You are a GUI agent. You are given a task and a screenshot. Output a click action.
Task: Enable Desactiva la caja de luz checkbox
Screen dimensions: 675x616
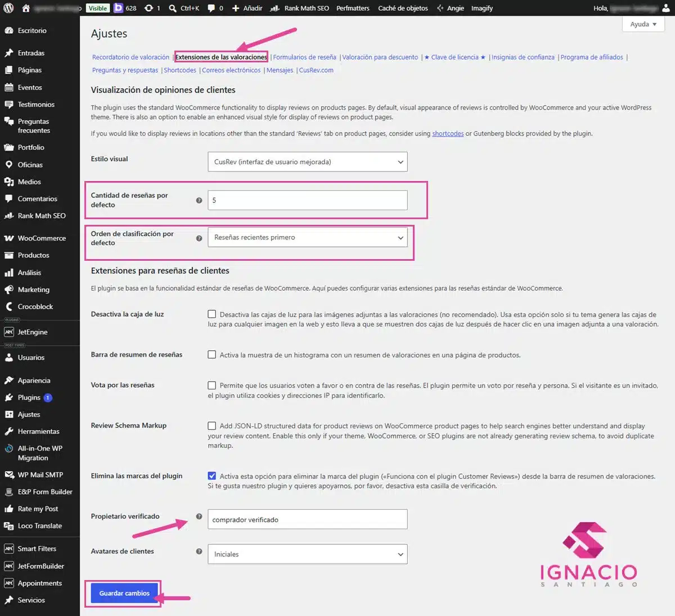click(212, 314)
